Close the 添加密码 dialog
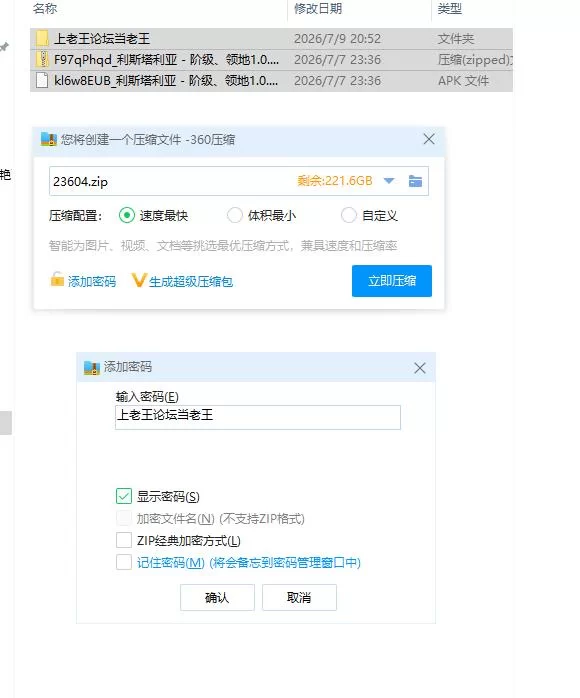This screenshot has width=580, height=698. point(420,368)
